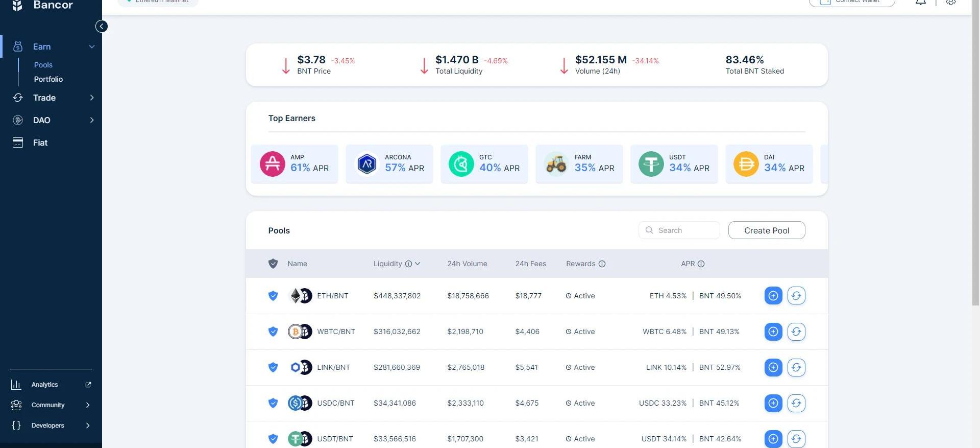980x448 pixels.
Task: Expand the Community menu chevron
Action: tap(88, 405)
